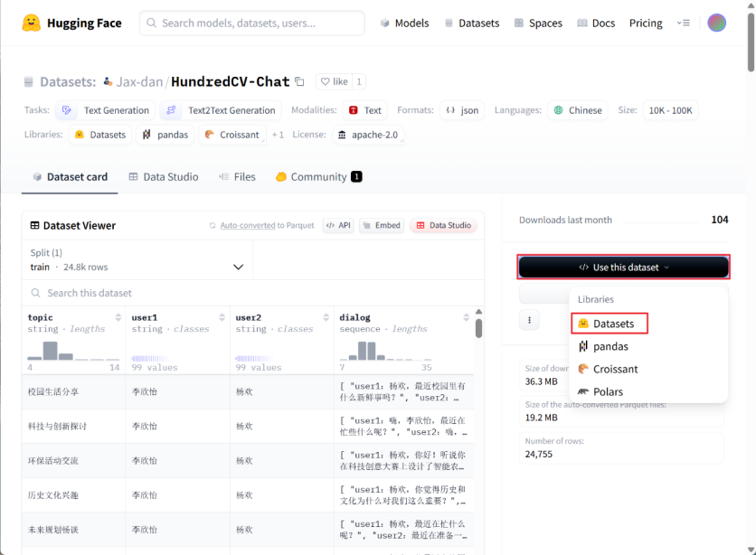Expand the Split train dropdown
This screenshot has width=756, height=555.
pyautogui.click(x=137, y=260)
